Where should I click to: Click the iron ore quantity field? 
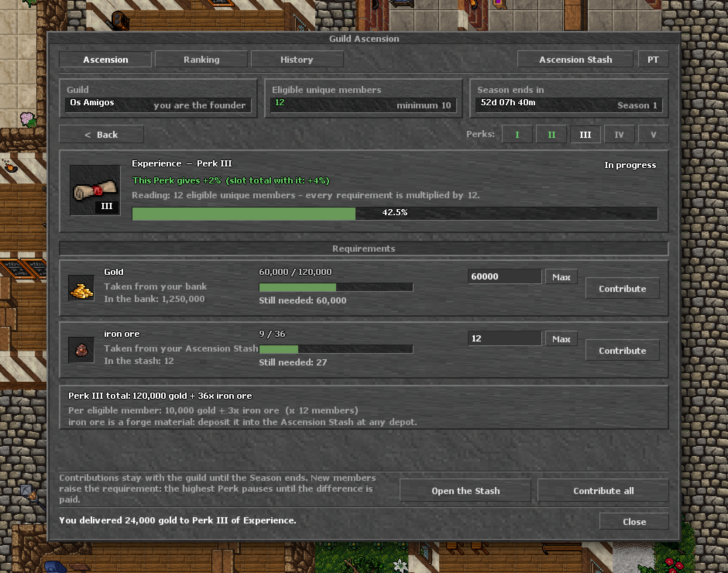[x=505, y=338]
